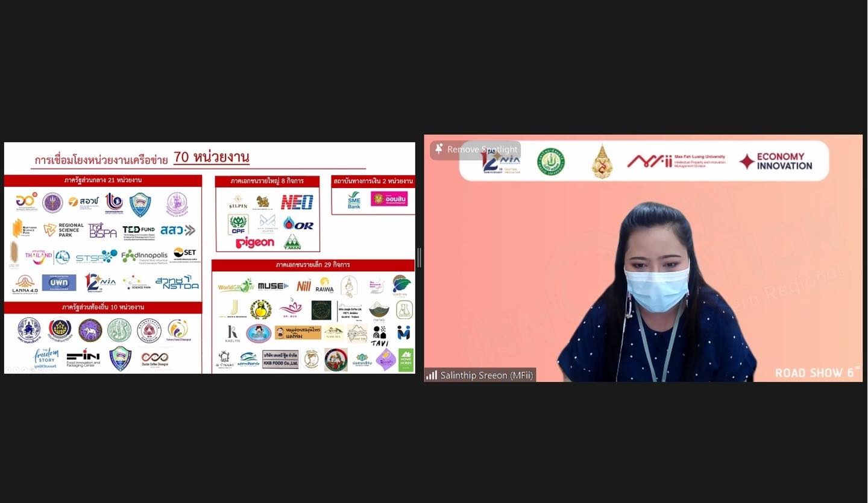Click the SET logo on the slide
The width and height of the screenshot is (868, 503).
point(185,254)
